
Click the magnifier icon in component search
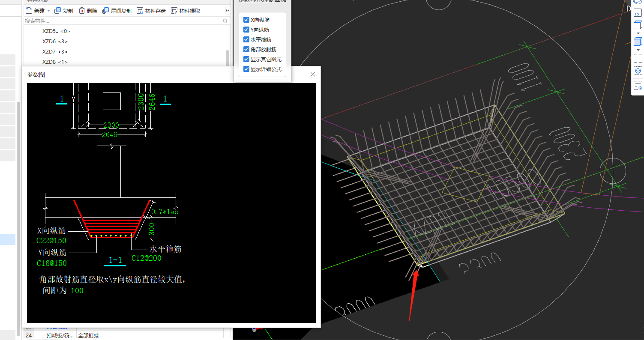point(225,21)
